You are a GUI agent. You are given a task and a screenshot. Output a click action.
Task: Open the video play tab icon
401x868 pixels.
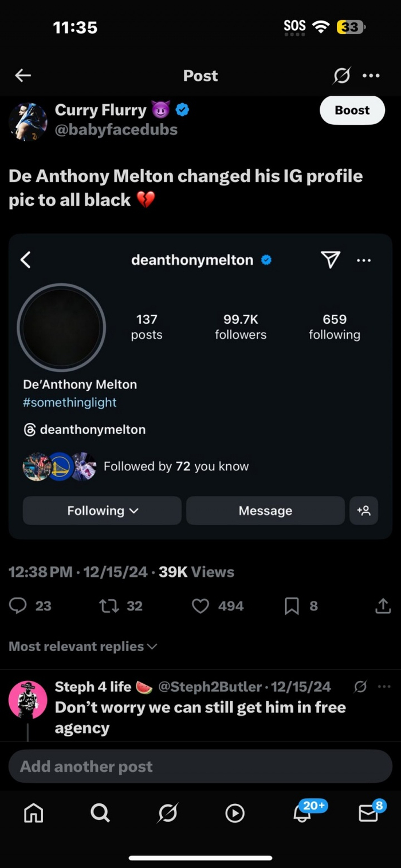pyautogui.click(x=235, y=812)
